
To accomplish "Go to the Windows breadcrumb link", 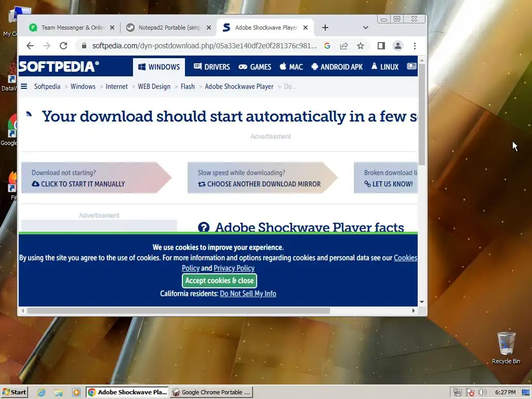I will (83, 87).
